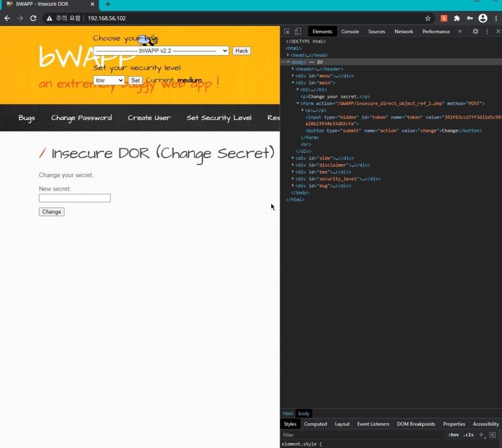Open the orange extension icon in toolbar

[x=444, y=18]
